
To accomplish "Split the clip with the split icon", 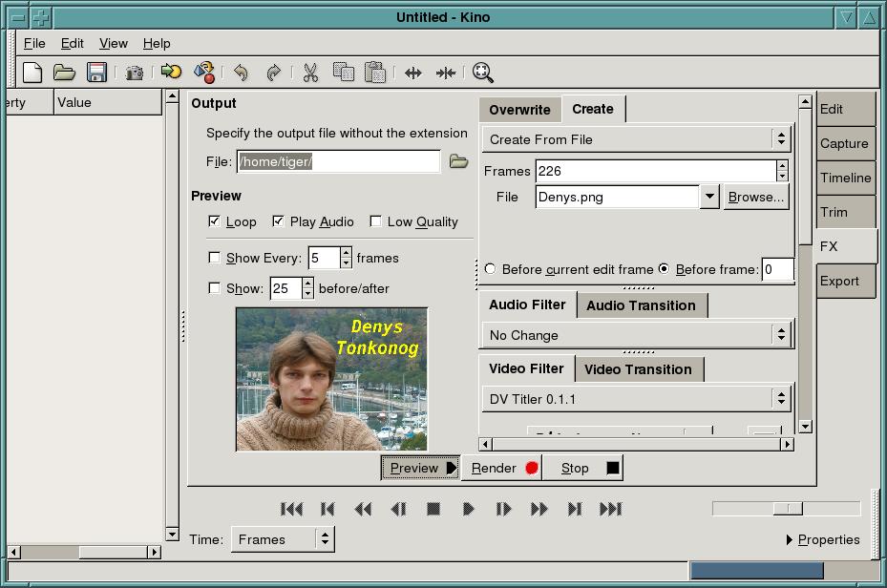I will click(412, 73).
